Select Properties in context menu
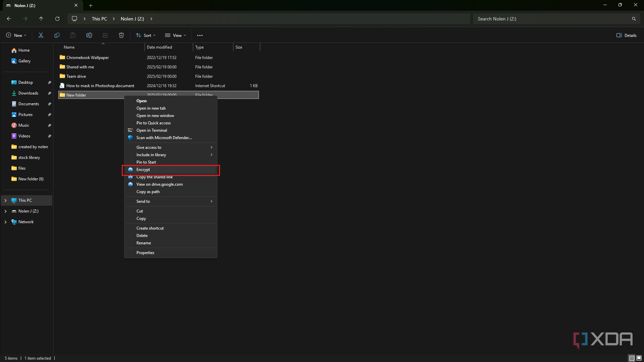Viewport: 644px width, 362px height. pos(171,253)
